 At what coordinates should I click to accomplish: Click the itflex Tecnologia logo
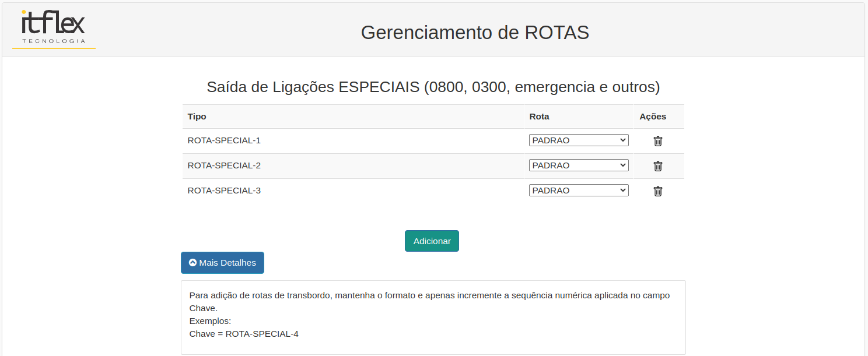coord(54,27)
